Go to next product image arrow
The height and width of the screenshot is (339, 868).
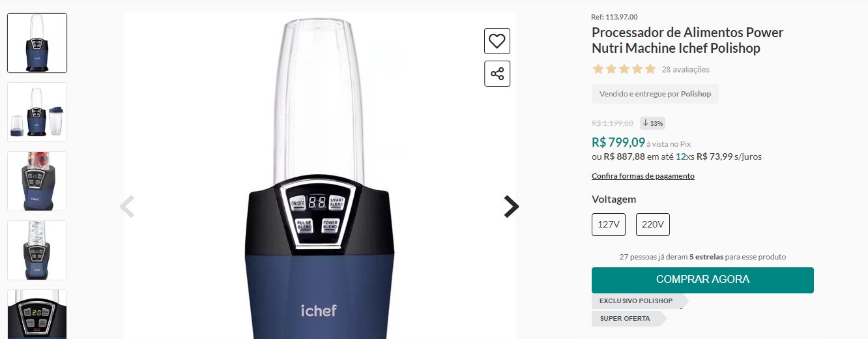512,207
